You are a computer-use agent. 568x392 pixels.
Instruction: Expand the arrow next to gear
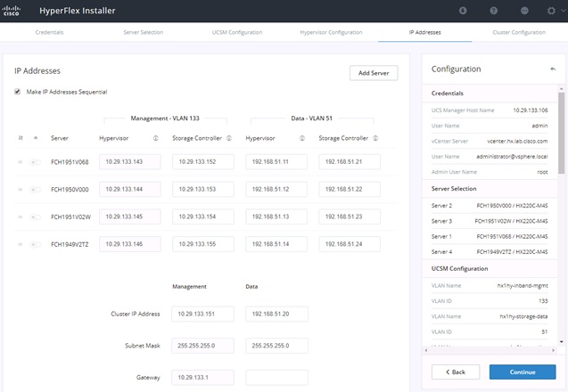pyautogui.click(x=563, y=11)
